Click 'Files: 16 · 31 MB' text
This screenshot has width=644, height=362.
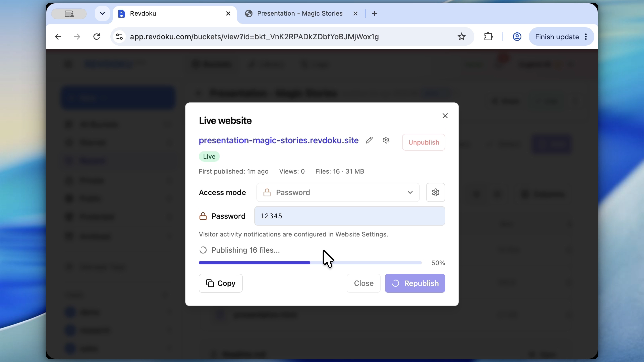tap(339, 171)
